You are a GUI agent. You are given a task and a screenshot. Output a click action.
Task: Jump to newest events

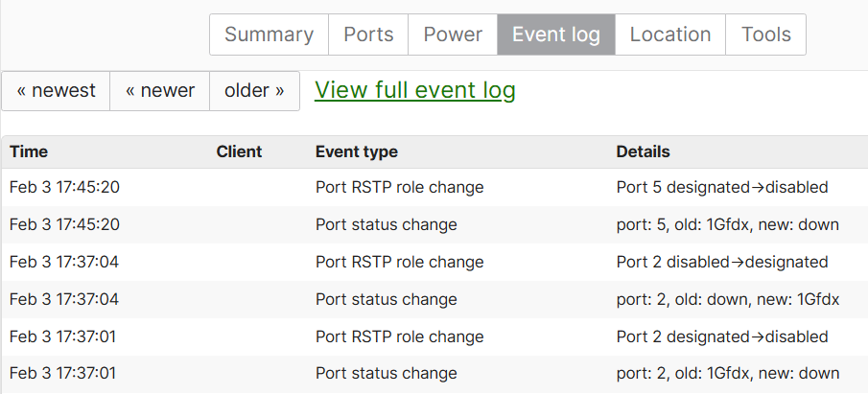pos(56,91)
